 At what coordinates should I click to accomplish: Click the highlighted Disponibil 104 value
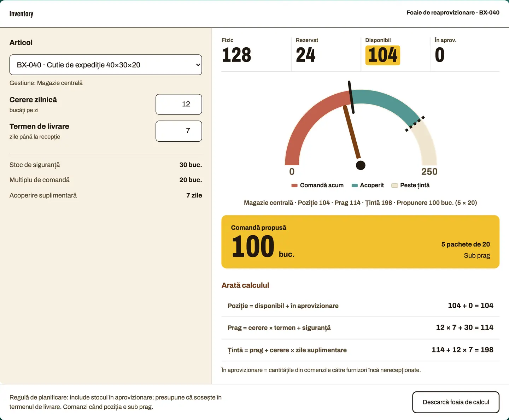click(x=383, y=55)
